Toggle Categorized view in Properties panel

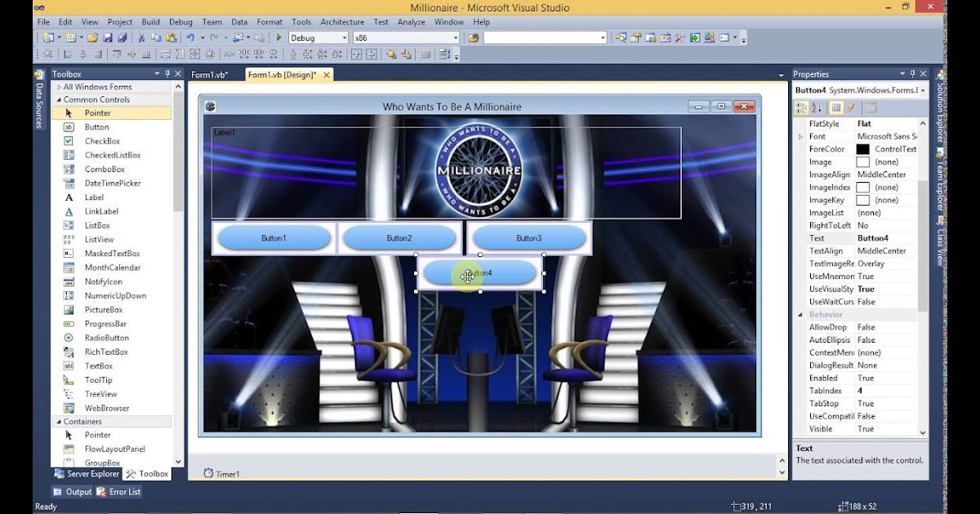[801, 107]
